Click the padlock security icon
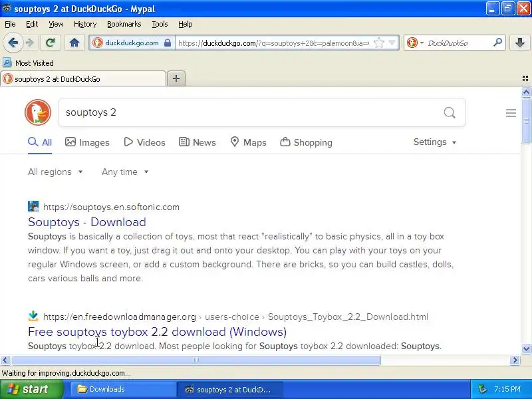The width and height of the screenshot is (532, 399). tap(168, 43)
